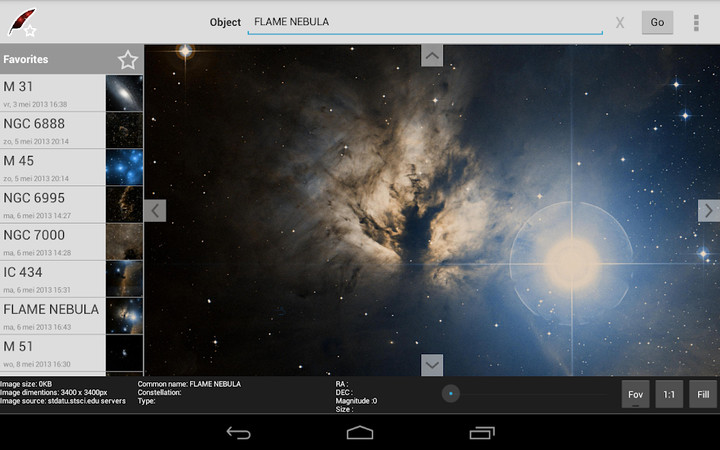Click the zoom slider handle
This screenshot has height=450, width=720.
(452, 394)
